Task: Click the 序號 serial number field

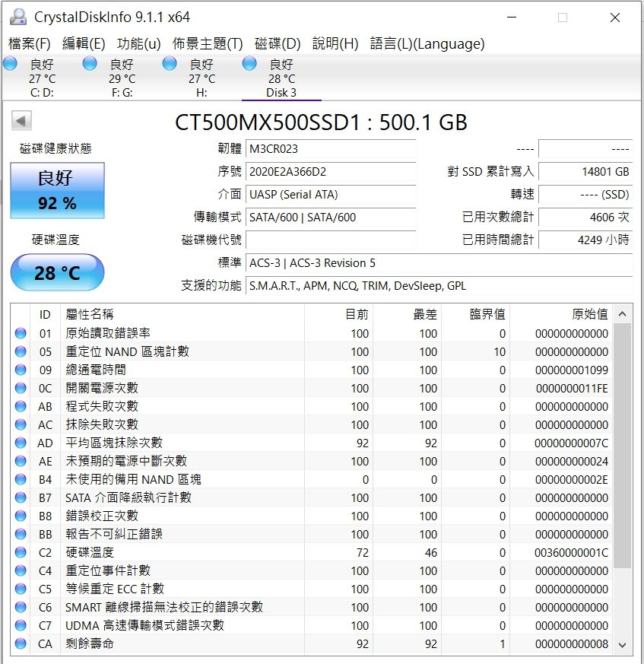Action: tap(331, 172)
